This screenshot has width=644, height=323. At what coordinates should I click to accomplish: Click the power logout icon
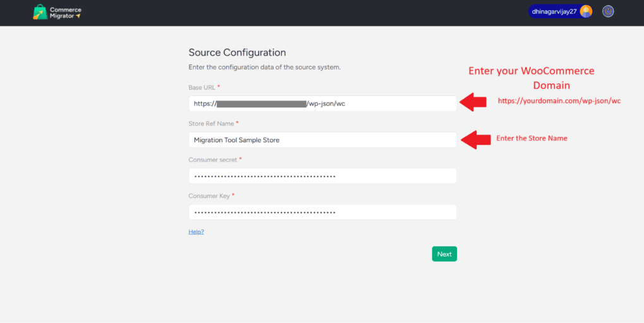[x=608, y=11]
